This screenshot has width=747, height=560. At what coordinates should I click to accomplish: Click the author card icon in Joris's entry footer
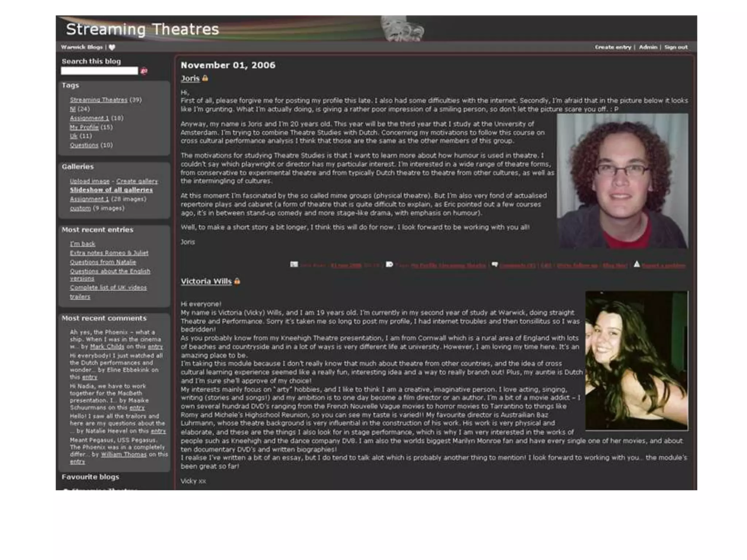point(294,264)
